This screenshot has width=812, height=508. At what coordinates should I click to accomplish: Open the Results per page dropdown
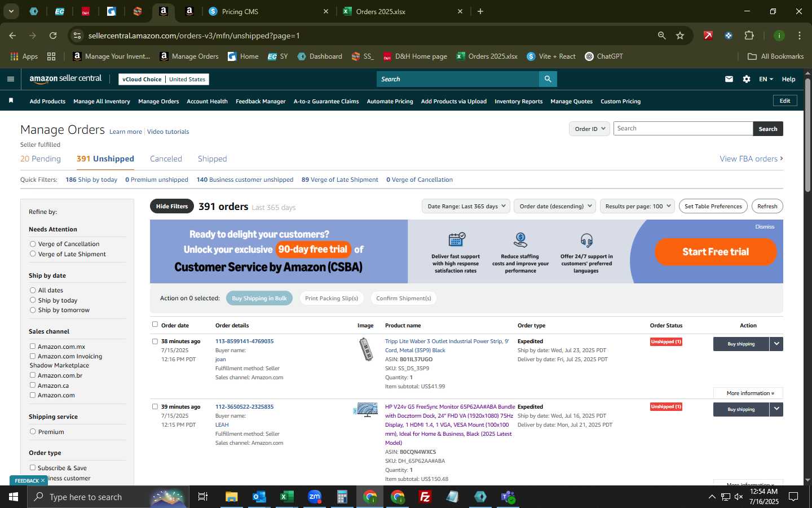tap(638, 206)
